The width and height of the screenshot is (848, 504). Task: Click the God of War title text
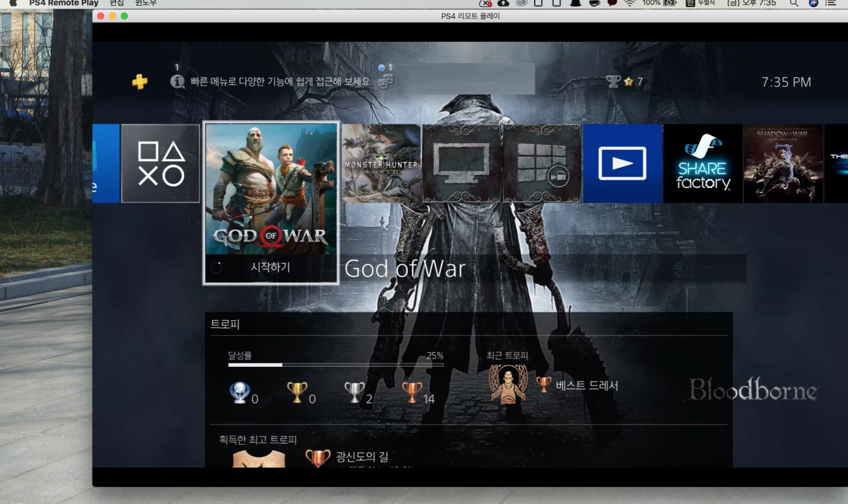[x=405, y=269]
